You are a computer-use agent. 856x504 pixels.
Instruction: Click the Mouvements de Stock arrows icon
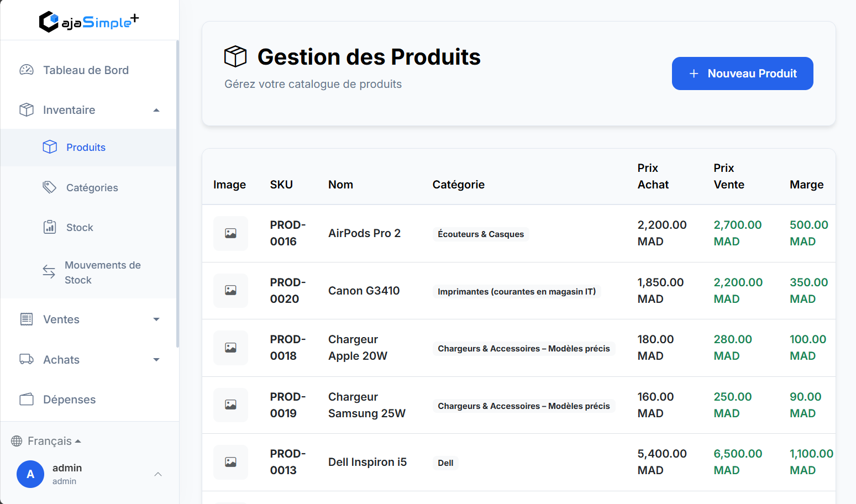pos(49,272)
